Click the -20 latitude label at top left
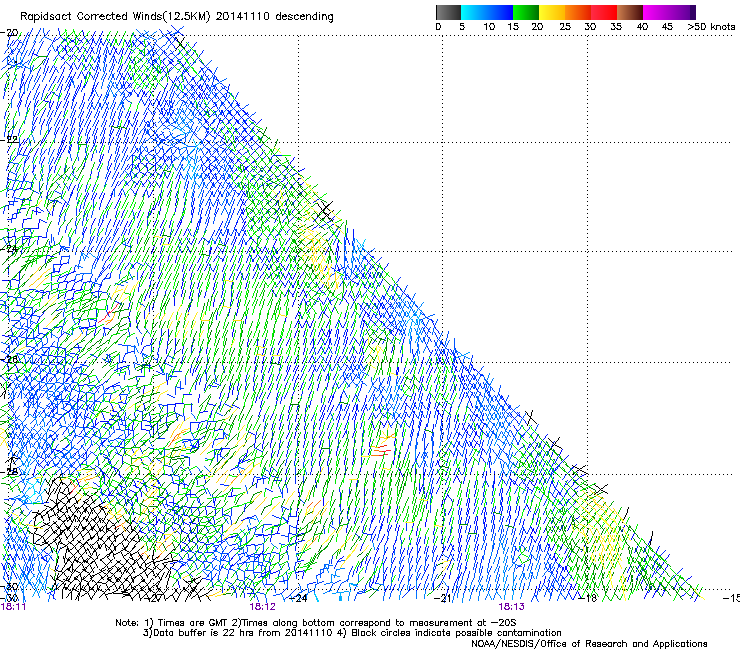Viewport: 740px width, 650px height. pyautogui.click(x=9, y=33)
